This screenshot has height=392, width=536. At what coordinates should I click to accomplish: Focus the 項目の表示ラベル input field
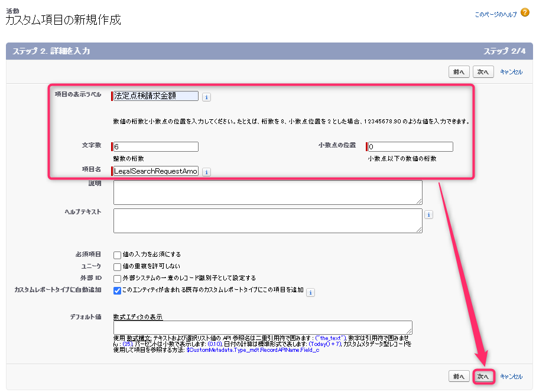pos(156,96)
